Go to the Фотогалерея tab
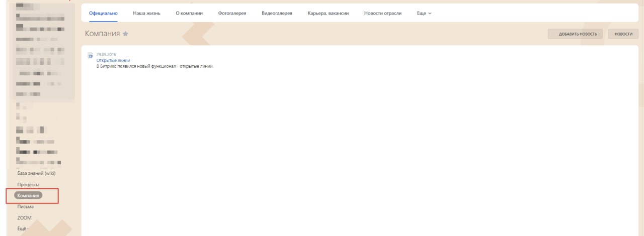 coord(231,13)
